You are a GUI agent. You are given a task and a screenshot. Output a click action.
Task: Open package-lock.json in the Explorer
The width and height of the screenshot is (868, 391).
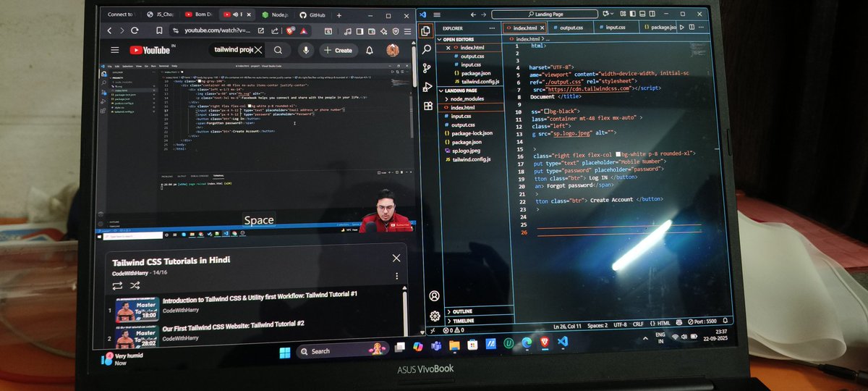[x=472, y=133]
